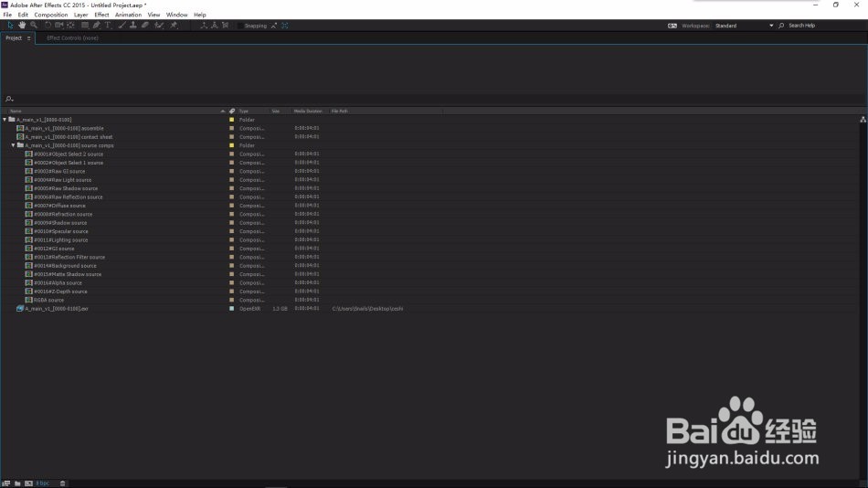This screenshot has width=868, height=488.
Task: Select the Pen tool
Action: click(97, 26)
